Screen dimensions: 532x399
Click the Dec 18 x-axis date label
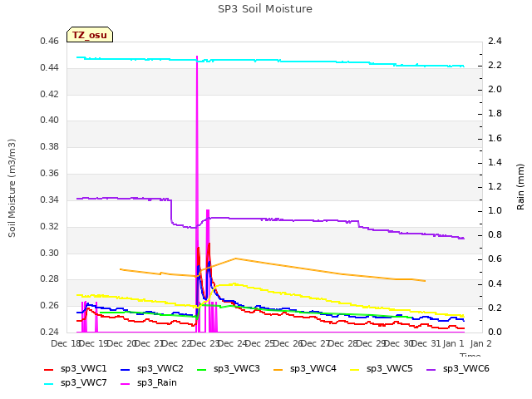click(x=66, y=343)
